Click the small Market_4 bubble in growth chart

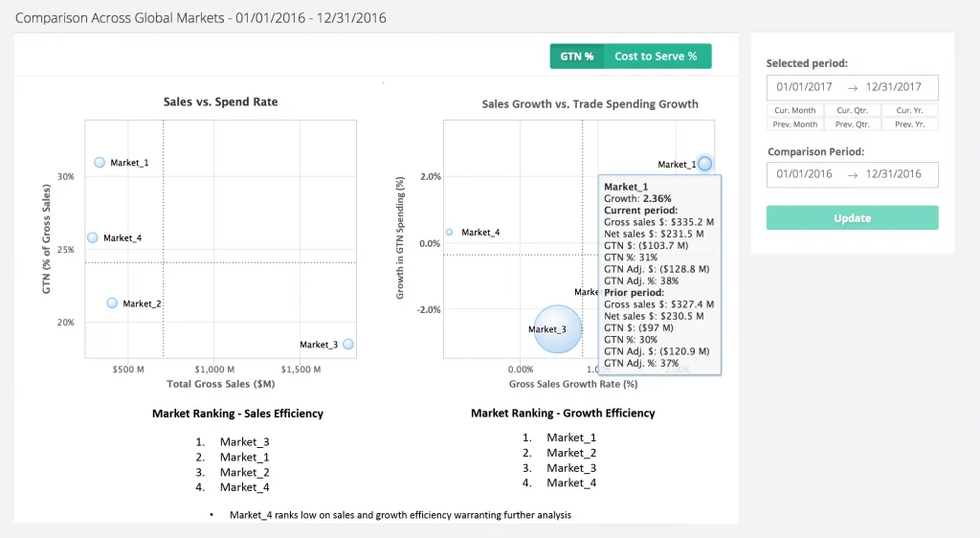[450, 233]
